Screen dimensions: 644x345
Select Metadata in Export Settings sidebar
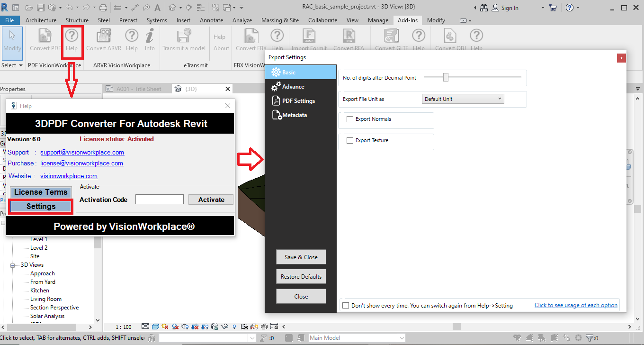coord(301,115)
